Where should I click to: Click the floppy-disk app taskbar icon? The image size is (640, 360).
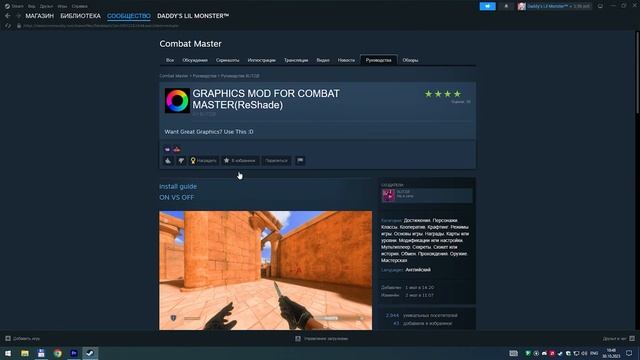click(41, 353)
